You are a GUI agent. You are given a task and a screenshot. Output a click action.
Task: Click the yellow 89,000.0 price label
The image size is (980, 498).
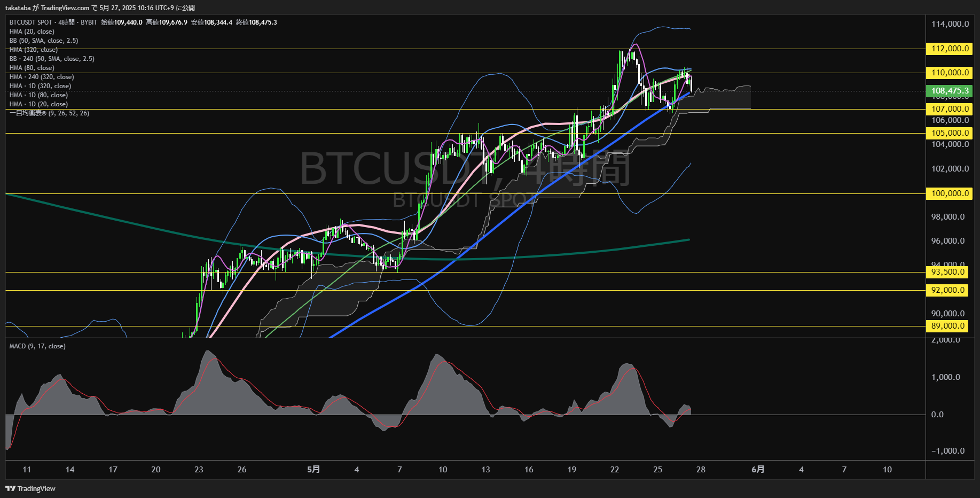[948, 326]
